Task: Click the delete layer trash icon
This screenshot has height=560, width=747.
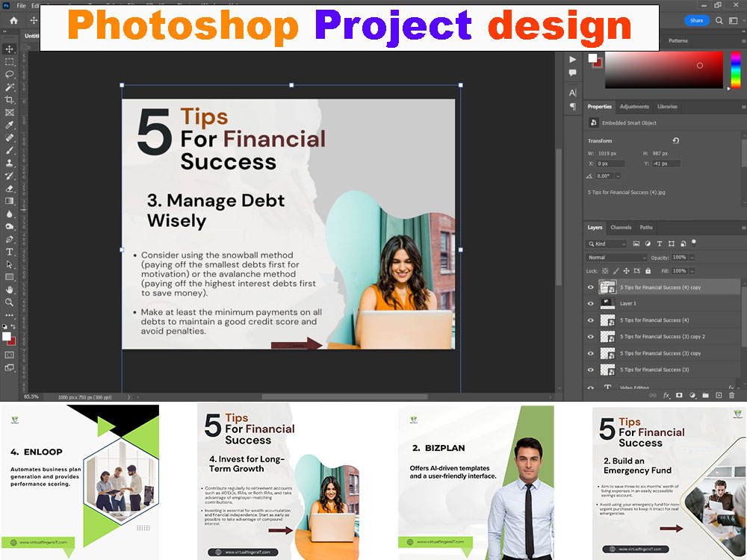Action: [732, 395]
